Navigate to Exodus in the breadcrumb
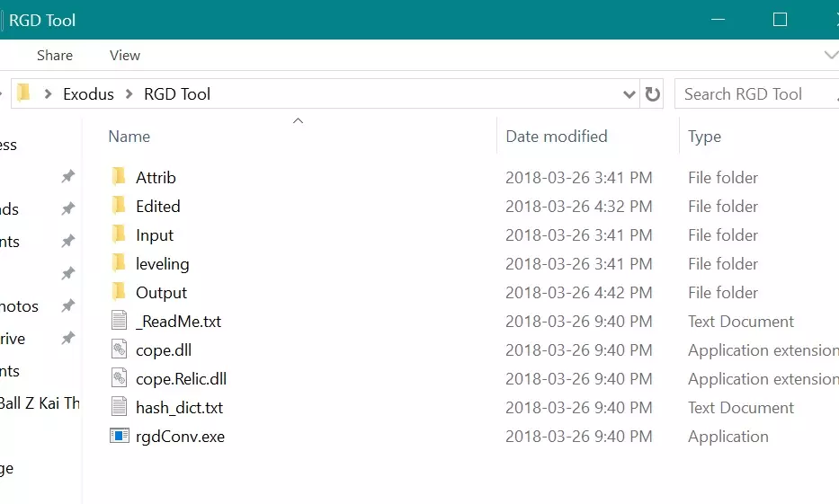839x504 pixels. (88, 94)
